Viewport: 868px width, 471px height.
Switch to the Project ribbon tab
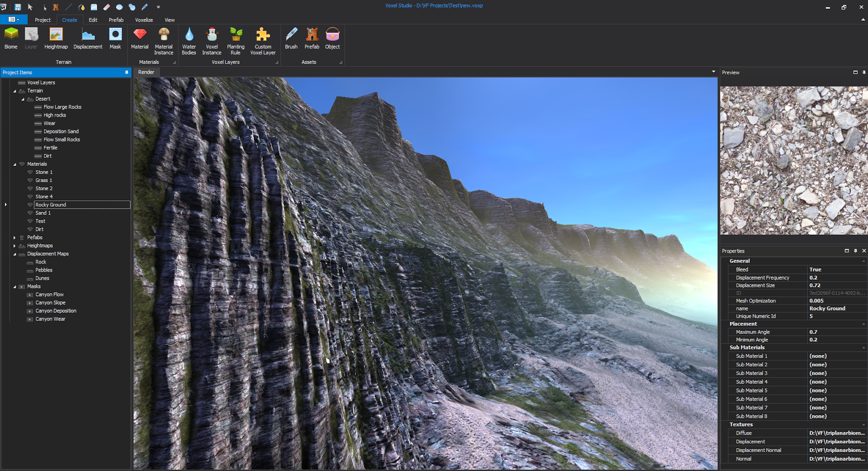pos(43,20)
